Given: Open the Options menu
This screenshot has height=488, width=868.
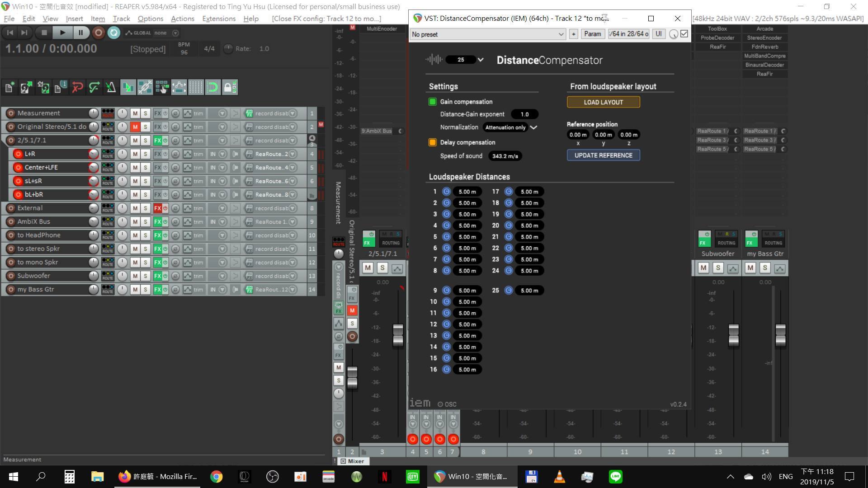Looking at the screenshot, I should pyautogui.click(x=151, y=19).
